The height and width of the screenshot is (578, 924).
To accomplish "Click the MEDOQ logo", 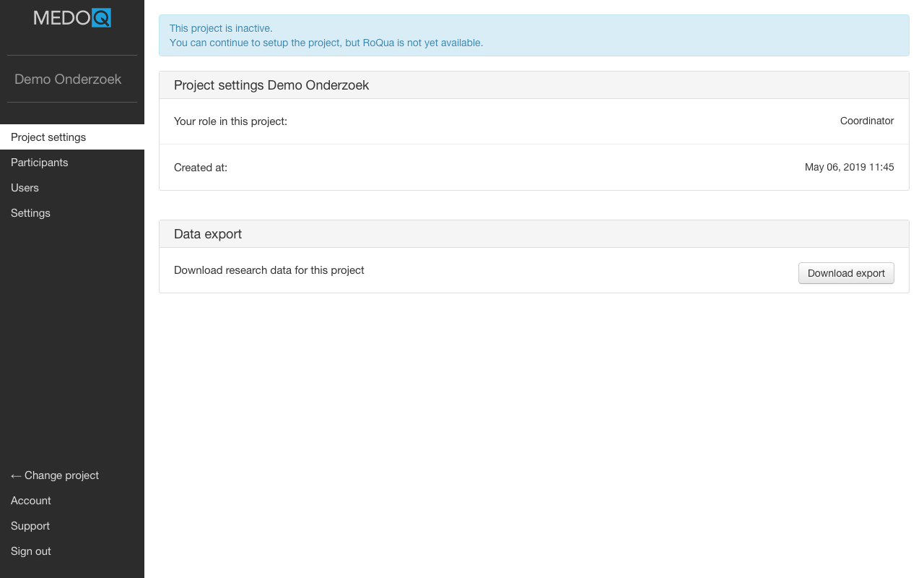I will point(71,18).
